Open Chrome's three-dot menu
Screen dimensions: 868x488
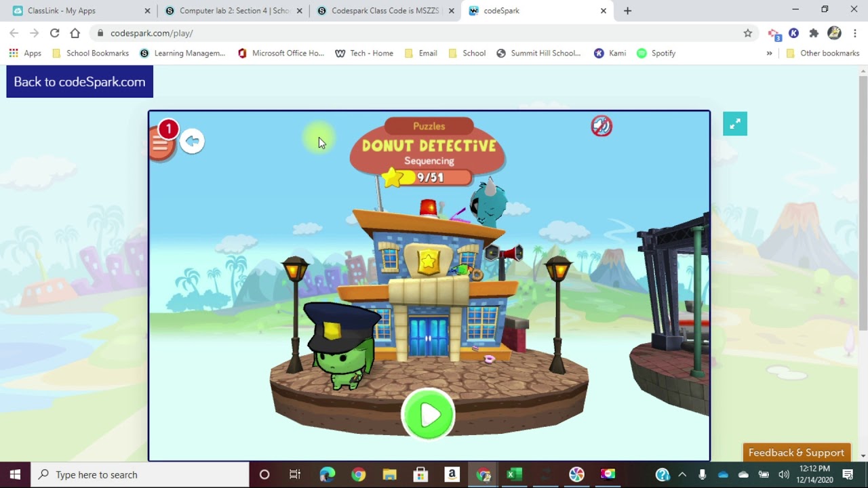coord(854,33)
